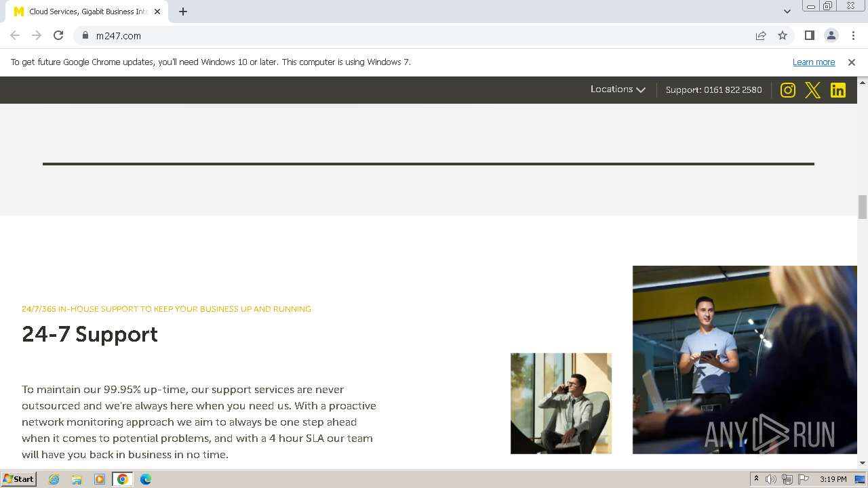Viewport: 868px width, 488px height.
Task: Close the Cloud Services tab
Action: click(157, 12)
